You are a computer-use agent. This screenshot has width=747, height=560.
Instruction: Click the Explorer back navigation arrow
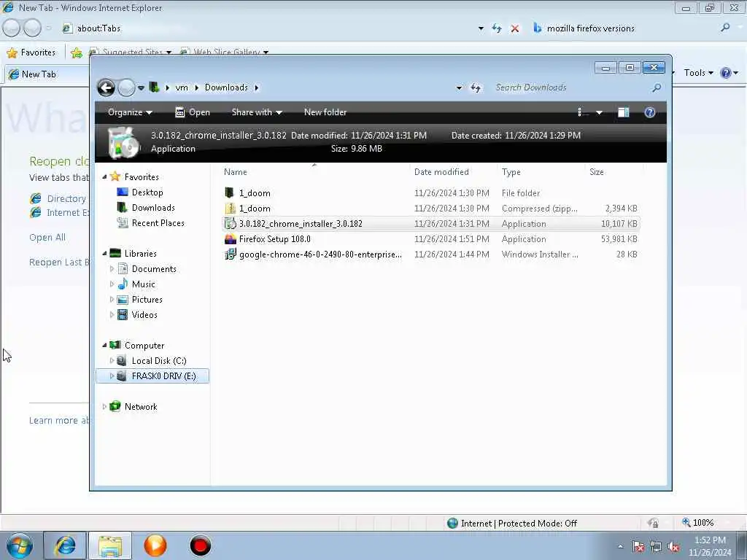[106, 87]
